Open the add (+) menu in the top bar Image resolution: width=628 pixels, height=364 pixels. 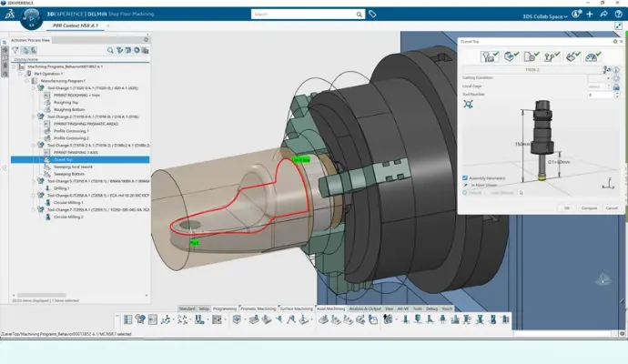[590, 15]
